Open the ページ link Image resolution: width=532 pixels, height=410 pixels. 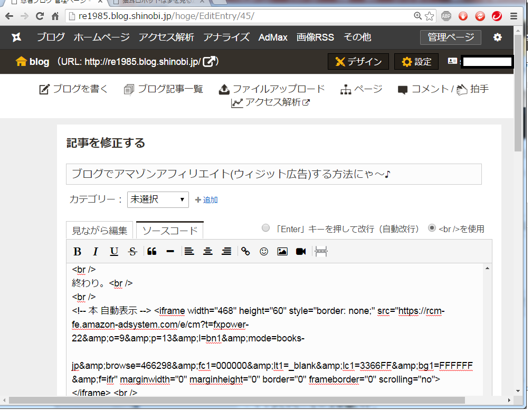pos(361,89)
